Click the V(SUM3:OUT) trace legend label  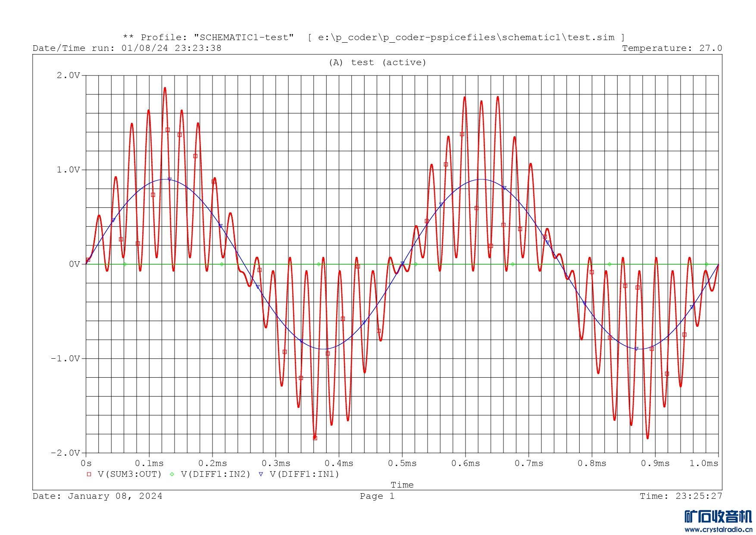(x=130, y=474)
